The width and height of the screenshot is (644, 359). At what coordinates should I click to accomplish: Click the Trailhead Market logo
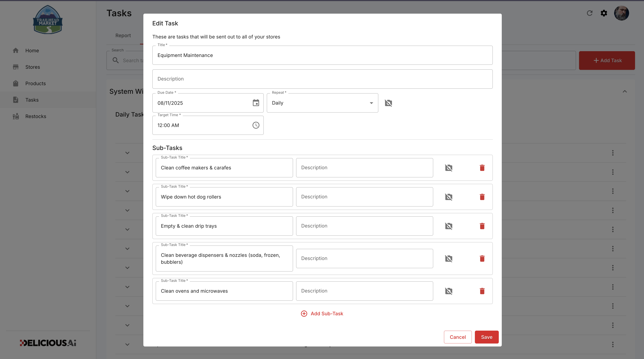click(x=48, y=19)
